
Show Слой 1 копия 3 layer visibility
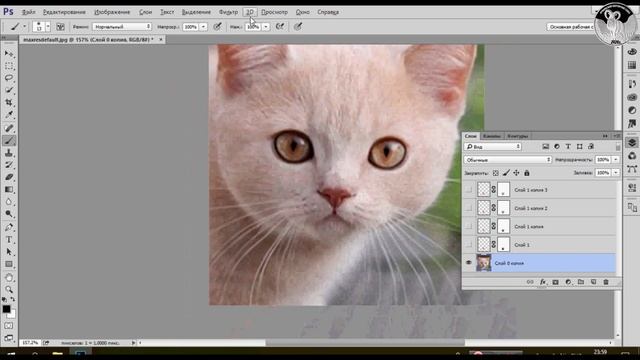[469, 190]
